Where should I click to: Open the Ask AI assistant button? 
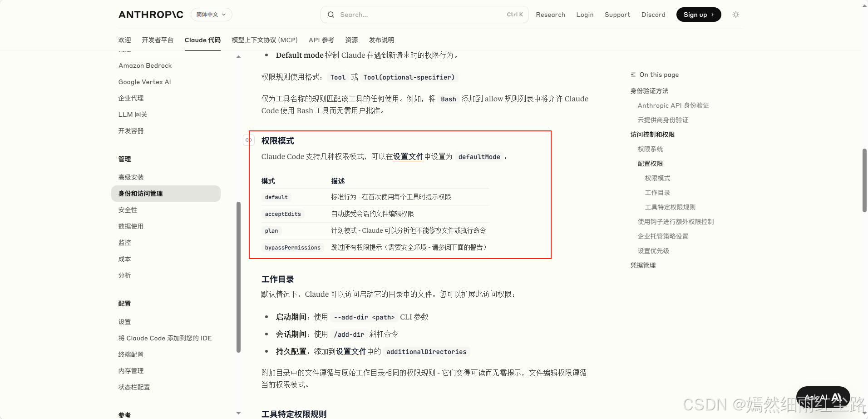click(823, 398)
